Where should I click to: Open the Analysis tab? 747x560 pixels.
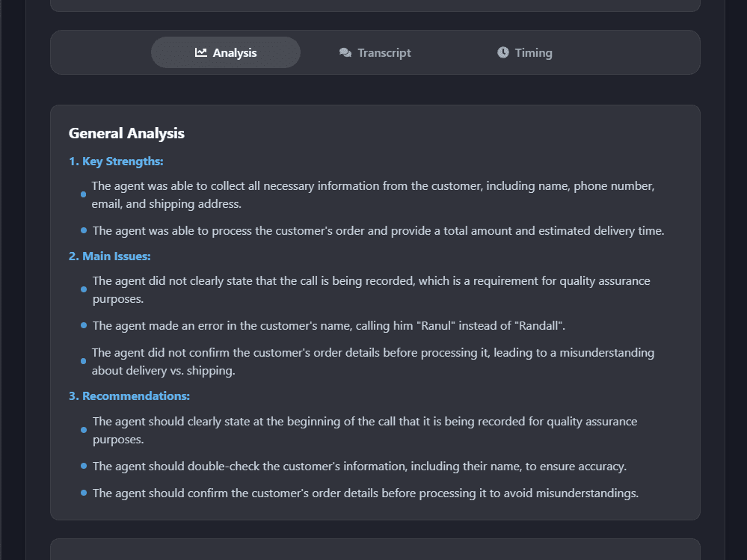pos(225,52)
